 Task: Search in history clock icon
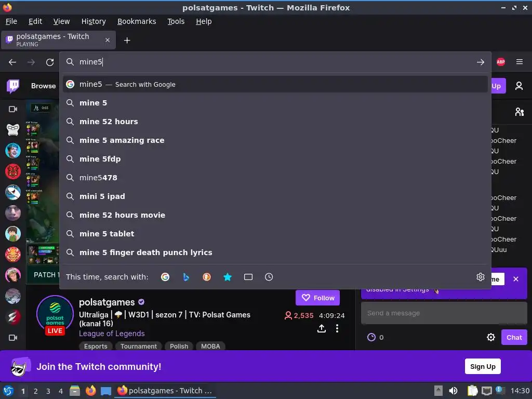[x=269, y=277]
